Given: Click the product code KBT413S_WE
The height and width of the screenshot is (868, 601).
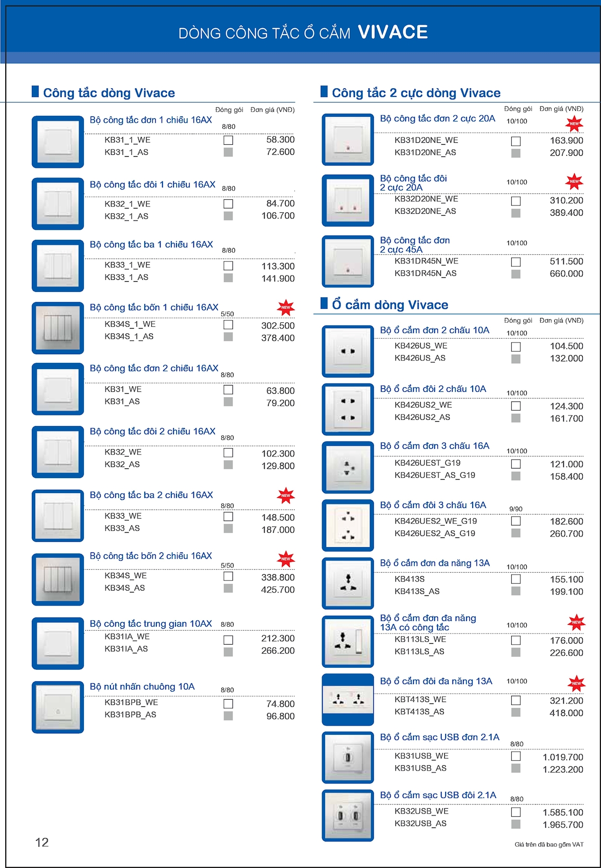Looking at the screenshot, I should click(420, 699).
